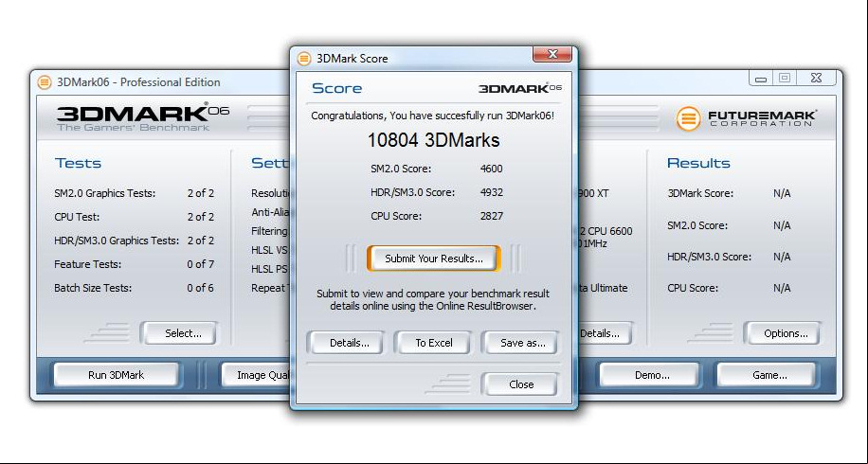The image size is (868, 464).
Task: Click the Submit Your Results button
Action: pos(433,259)
